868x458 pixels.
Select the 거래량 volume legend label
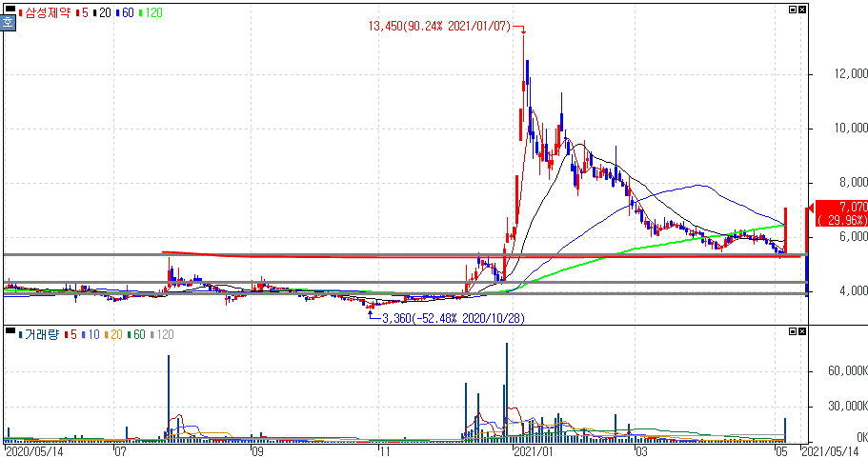39,334
